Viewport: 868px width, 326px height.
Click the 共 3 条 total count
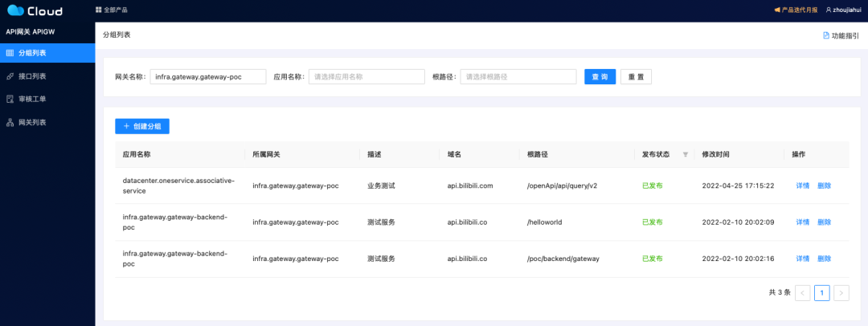pos(780,293)
